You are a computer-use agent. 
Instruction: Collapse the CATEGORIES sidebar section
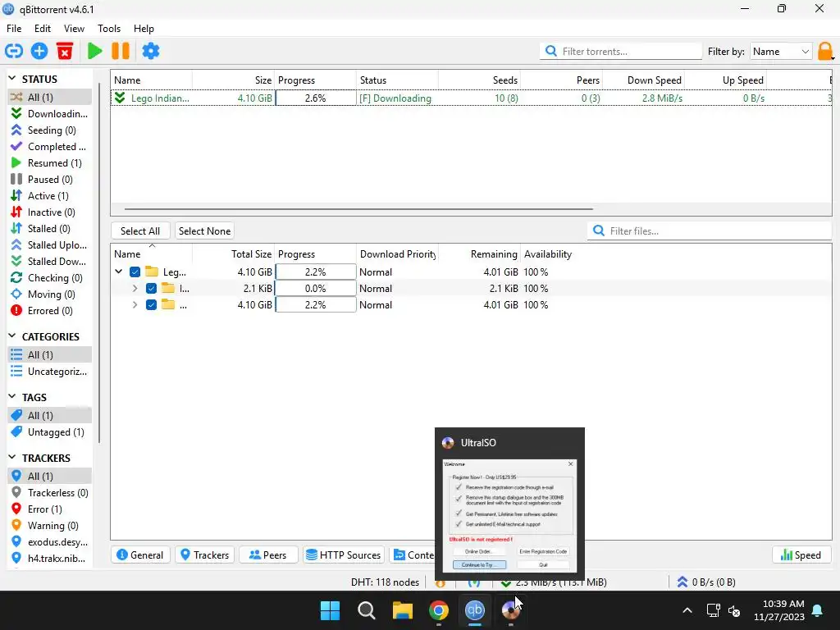click(12, 336)
